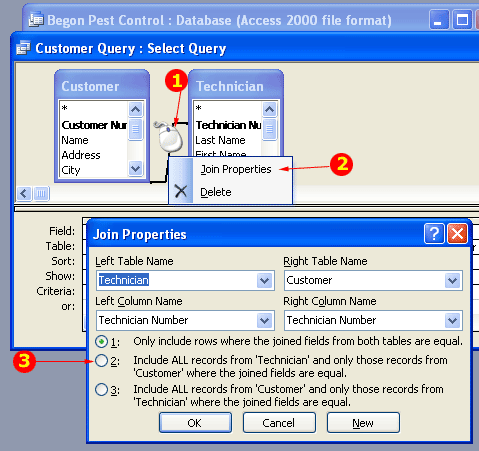Image resolution: width=479 pixels, height=451 pixels.
Task: Click the Customer list scrollbar thumb
Action: [135, 129]
